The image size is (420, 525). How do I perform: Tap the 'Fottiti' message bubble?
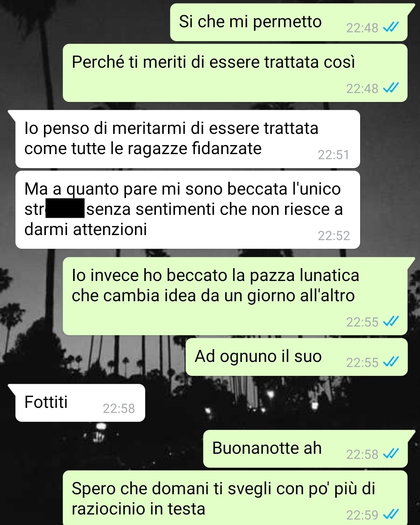coord(80,403)
